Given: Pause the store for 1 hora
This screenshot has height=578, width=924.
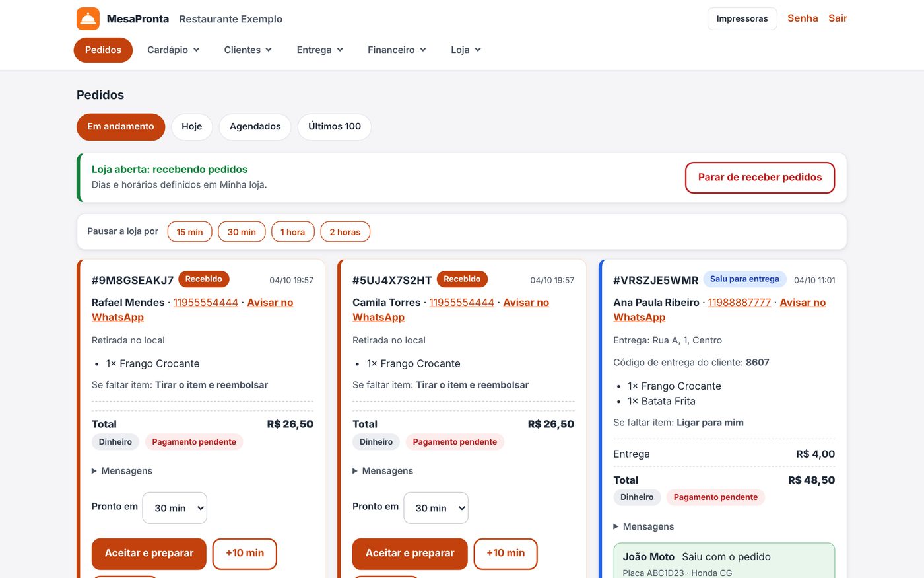Looking at the screenshot, I should pyautogui.click(x=293, y=232).
